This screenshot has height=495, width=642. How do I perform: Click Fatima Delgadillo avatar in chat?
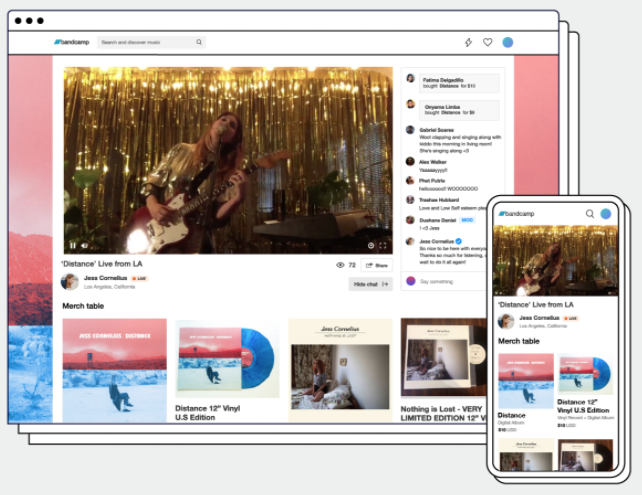point(410,78)
